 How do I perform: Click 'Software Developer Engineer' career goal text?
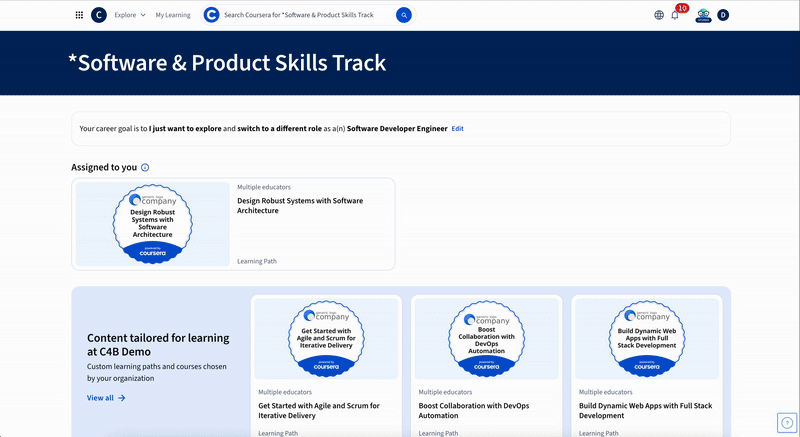coord(397,128)
